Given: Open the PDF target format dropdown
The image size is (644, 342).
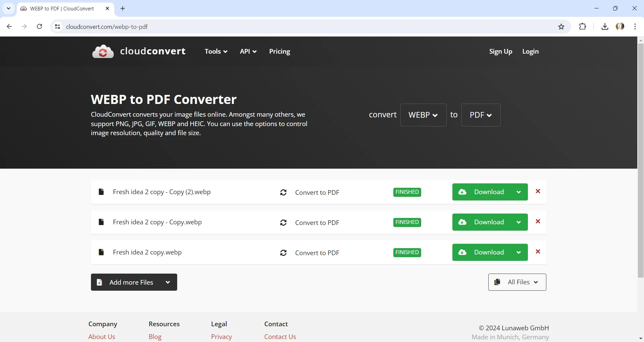Looking at the screenshot, I should [x=481, y=115].
